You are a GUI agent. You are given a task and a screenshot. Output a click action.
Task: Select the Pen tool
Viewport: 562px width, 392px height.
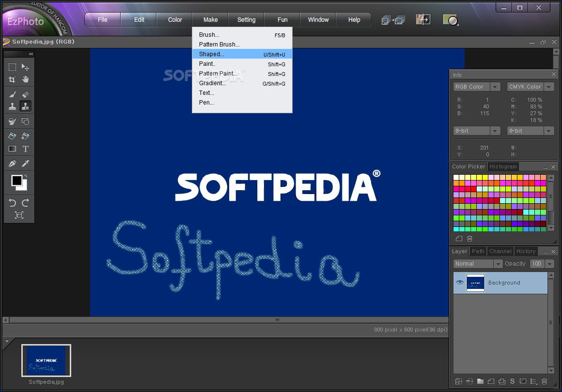(12, 164)
